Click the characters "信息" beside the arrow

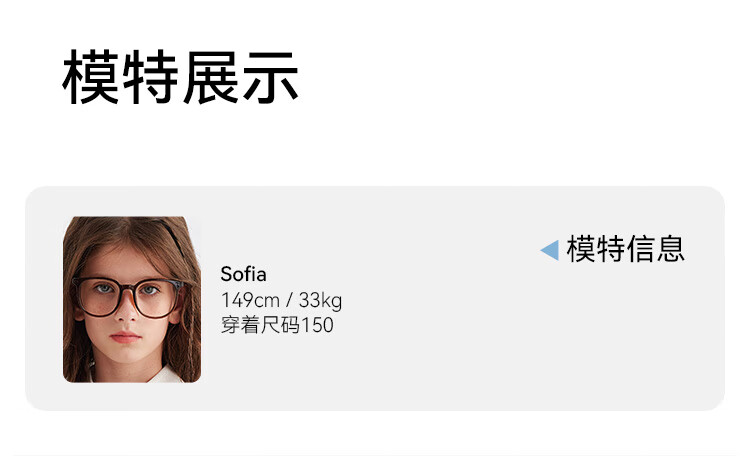click(x=655, y=249)
